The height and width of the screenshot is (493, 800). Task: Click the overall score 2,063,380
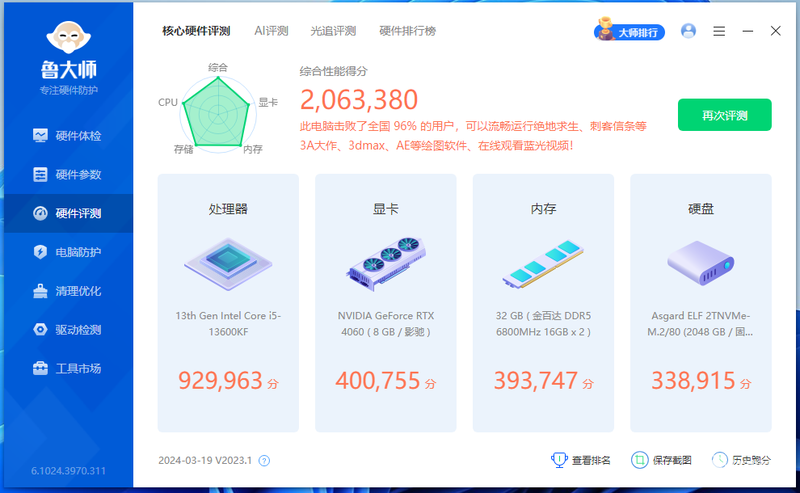click(359, 100)
